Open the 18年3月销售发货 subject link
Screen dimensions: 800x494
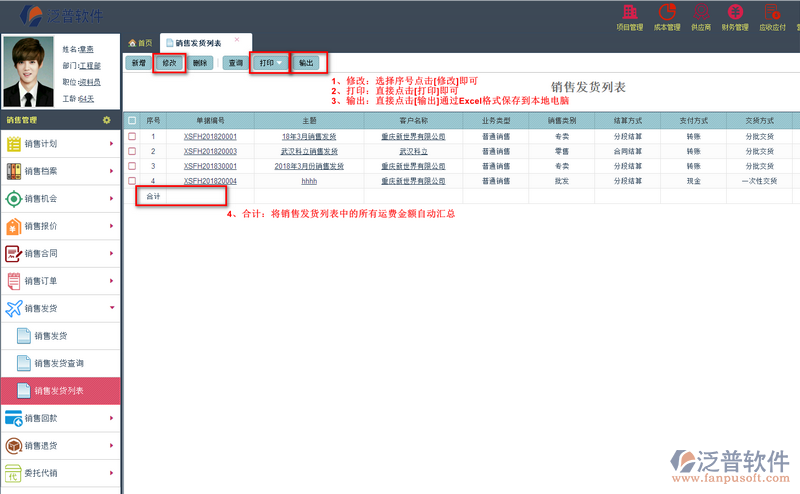coord(309,137)
